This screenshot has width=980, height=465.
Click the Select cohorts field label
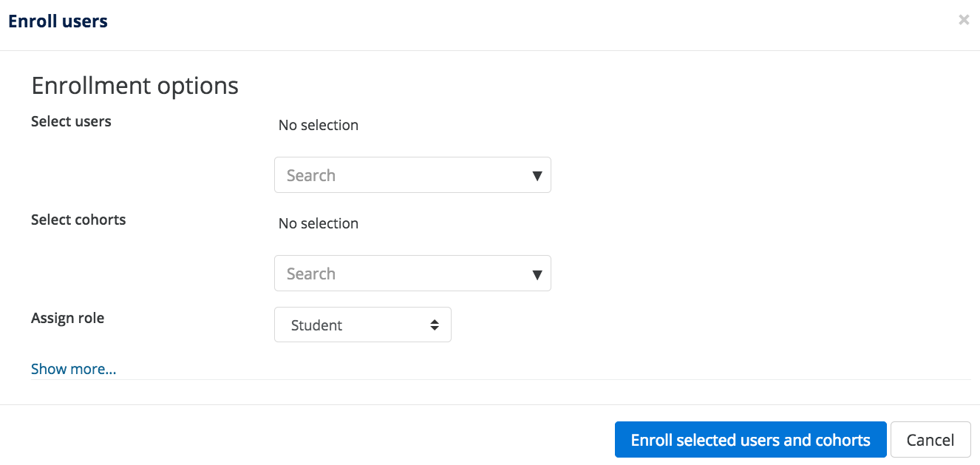coord(78,220)
